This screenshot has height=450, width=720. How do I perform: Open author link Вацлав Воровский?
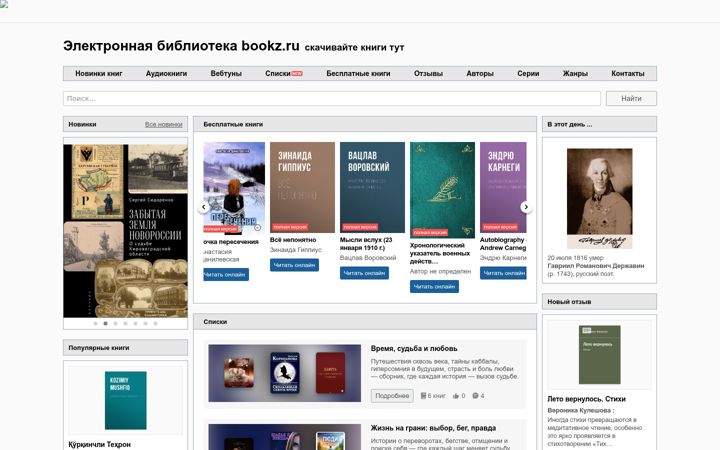pos(368,258)
